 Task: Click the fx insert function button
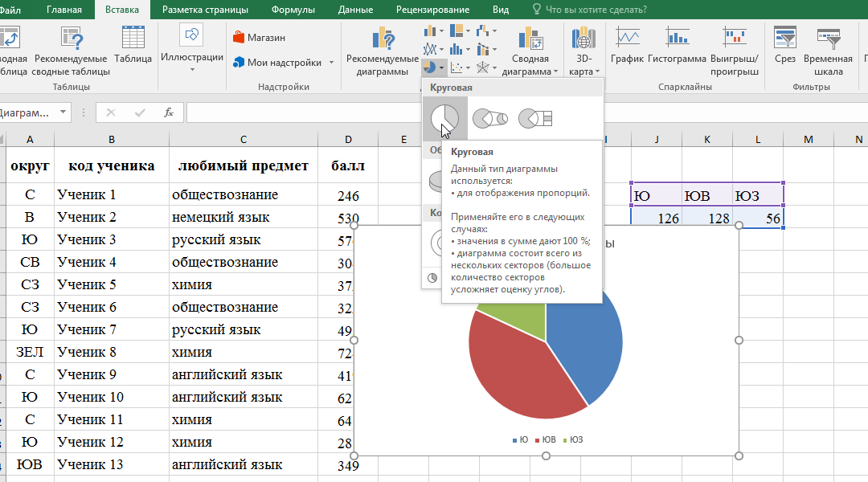(169, 112)
